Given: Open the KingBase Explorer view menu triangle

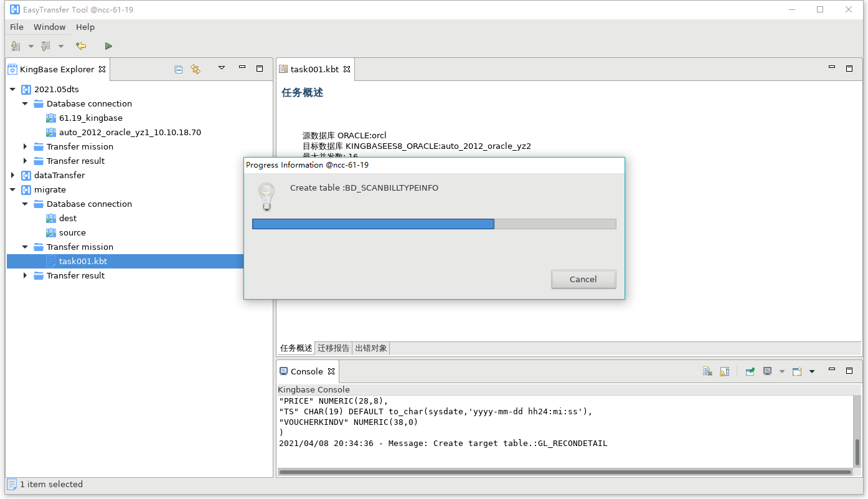Looking at the screenshot, I should click(221, 69).
